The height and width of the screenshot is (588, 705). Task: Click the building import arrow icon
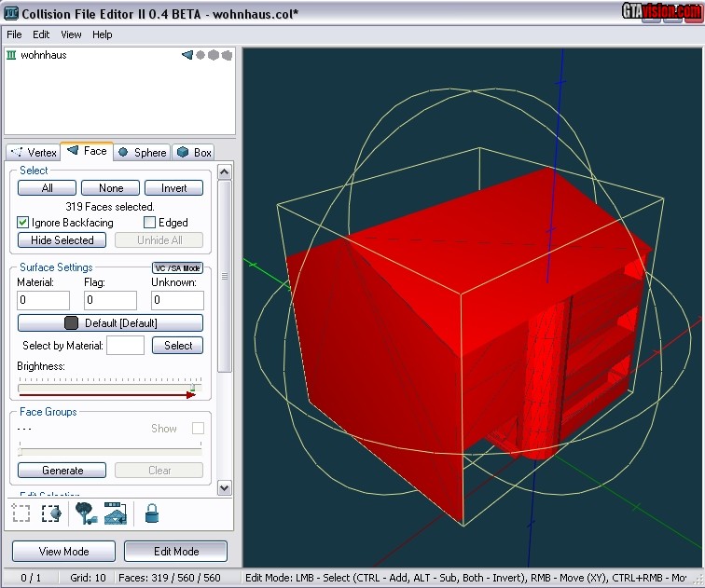116,513
